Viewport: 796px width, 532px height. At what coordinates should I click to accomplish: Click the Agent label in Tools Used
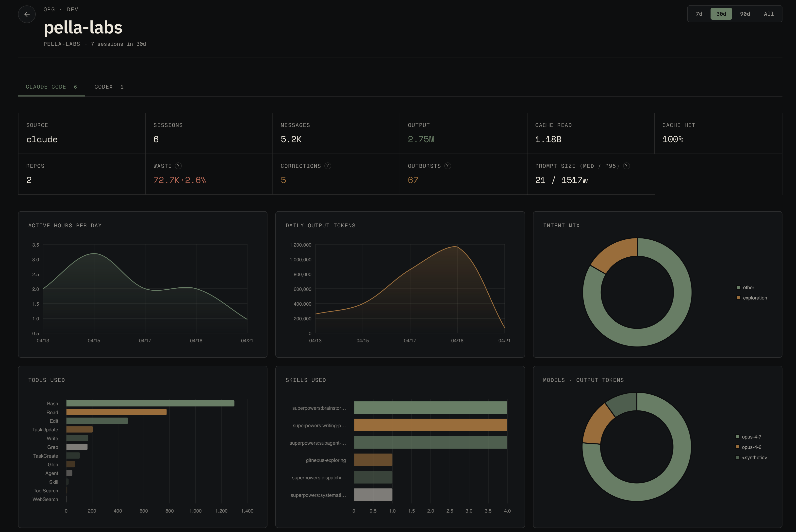(x=52, y=473)
